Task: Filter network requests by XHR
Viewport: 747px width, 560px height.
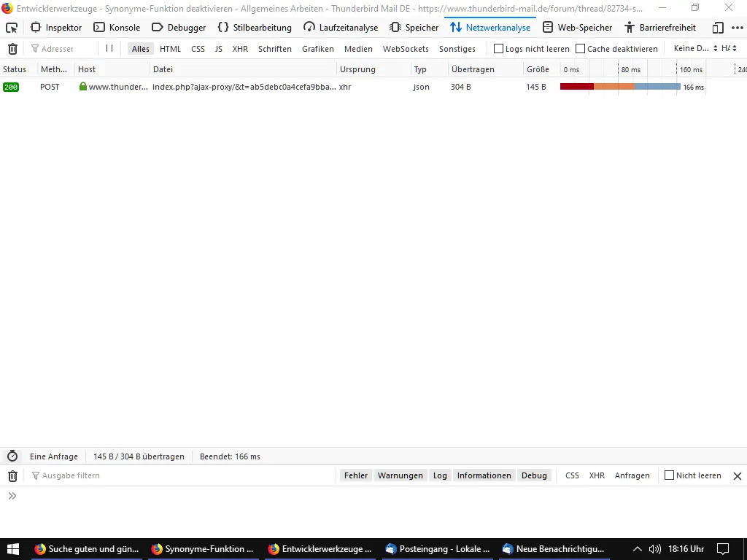Action: 240,49
